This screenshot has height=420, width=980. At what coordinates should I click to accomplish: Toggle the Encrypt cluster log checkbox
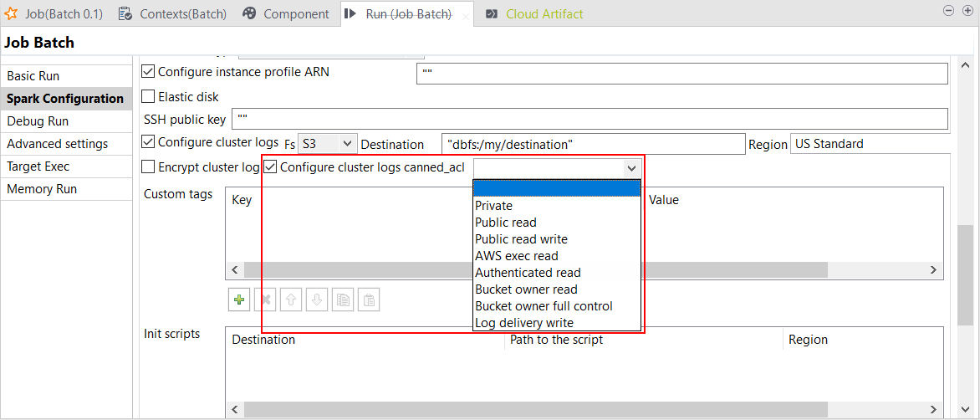[x=149, y=166]
